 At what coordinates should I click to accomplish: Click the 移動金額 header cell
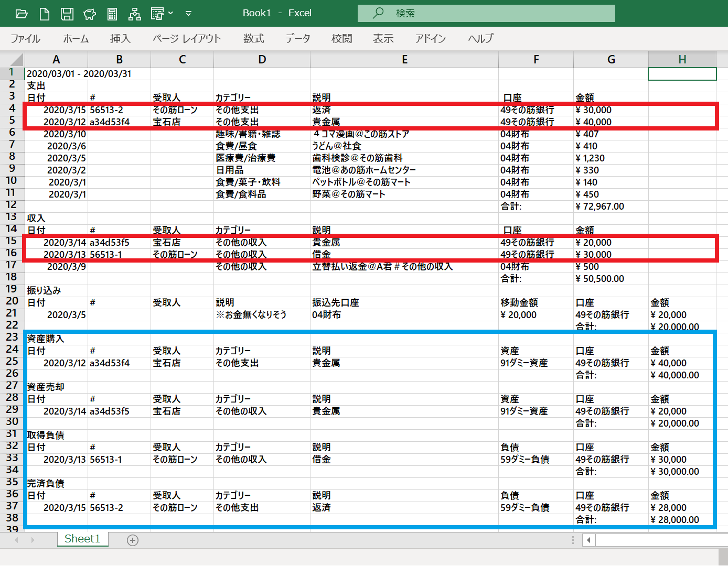(536, 303)
